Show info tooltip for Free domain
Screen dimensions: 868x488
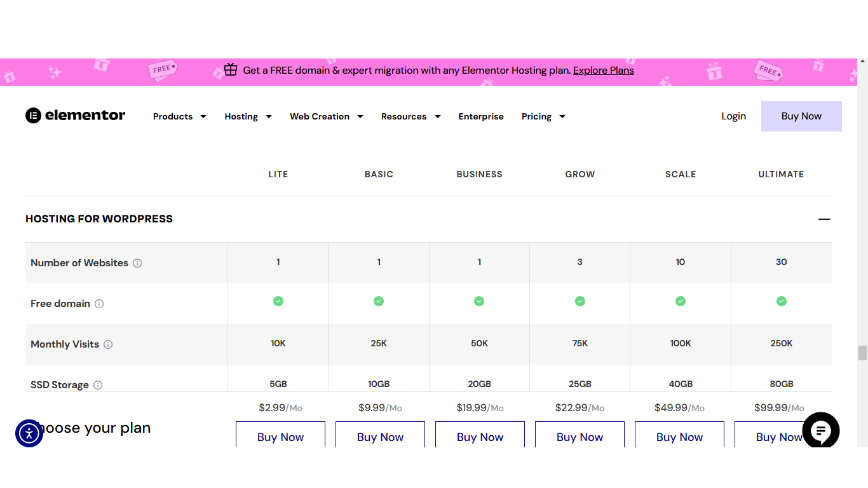pos(99,304)
